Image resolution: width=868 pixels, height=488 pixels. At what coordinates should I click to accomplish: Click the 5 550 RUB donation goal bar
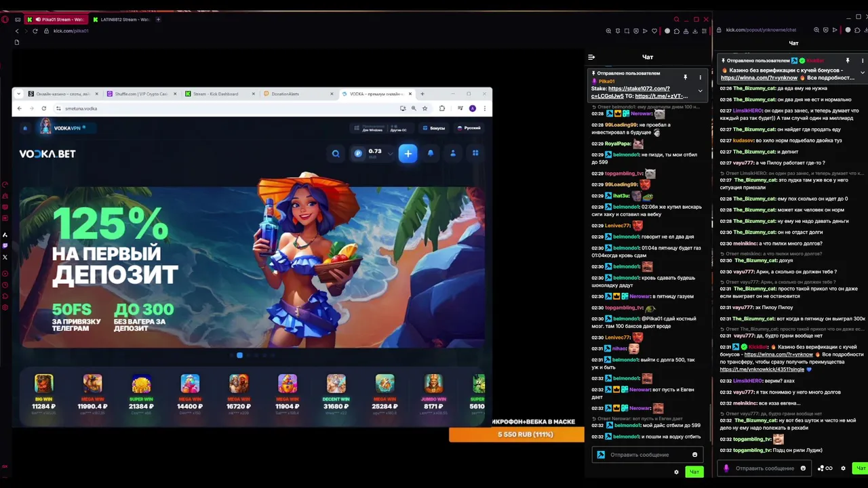517,435
